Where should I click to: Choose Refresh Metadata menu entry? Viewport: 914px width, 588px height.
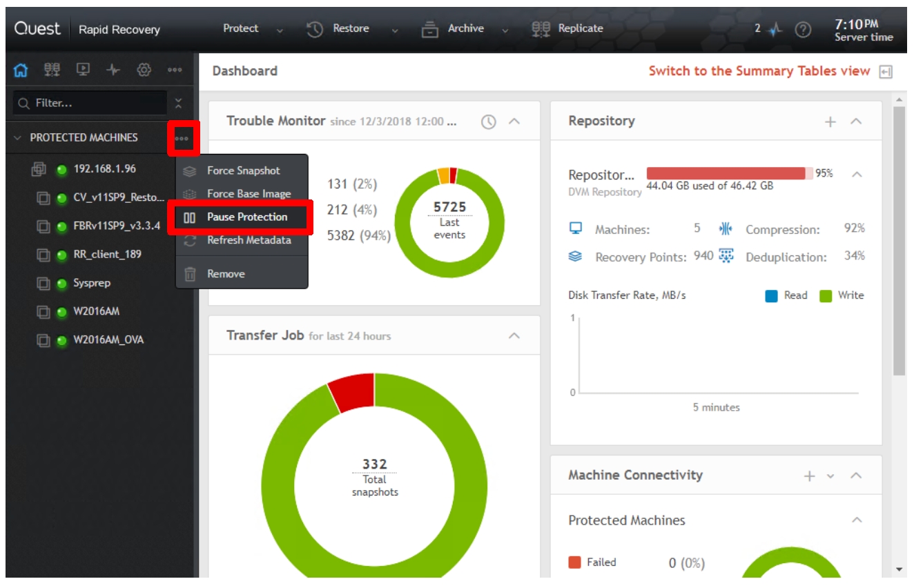tap(242, 240)
